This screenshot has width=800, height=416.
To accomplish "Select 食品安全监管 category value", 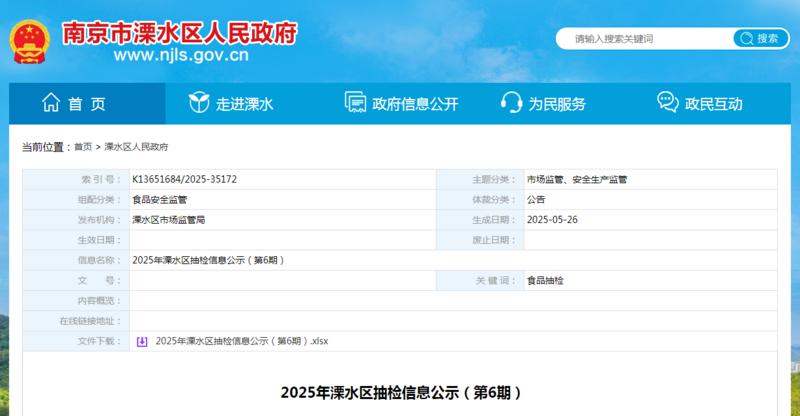I will coord(160,200).
